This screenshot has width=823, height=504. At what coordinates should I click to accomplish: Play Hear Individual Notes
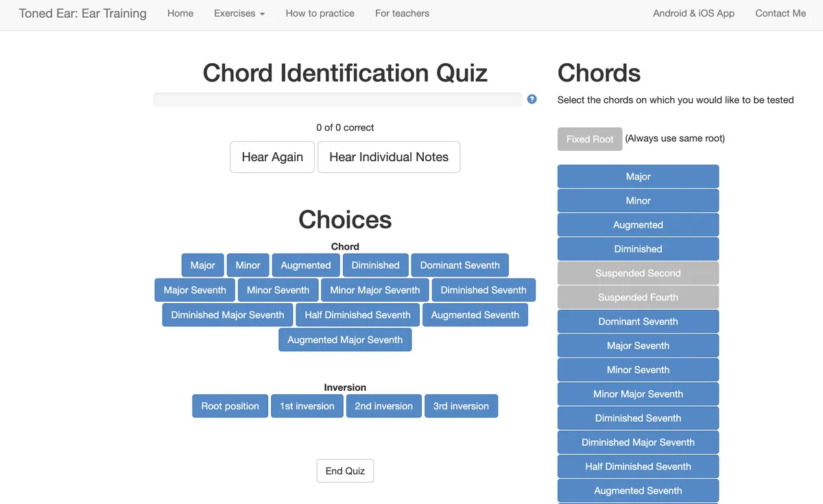389,157
